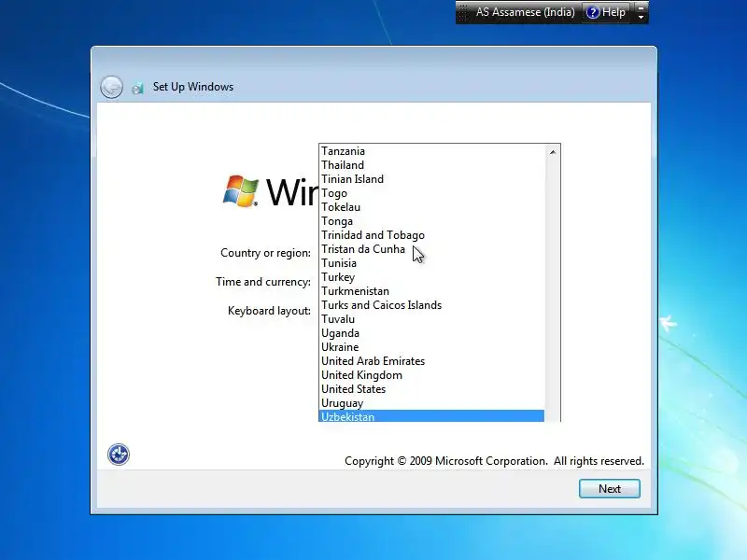
Task: Select Turks and Caicos Islands
Action: [x=431, y=305]
